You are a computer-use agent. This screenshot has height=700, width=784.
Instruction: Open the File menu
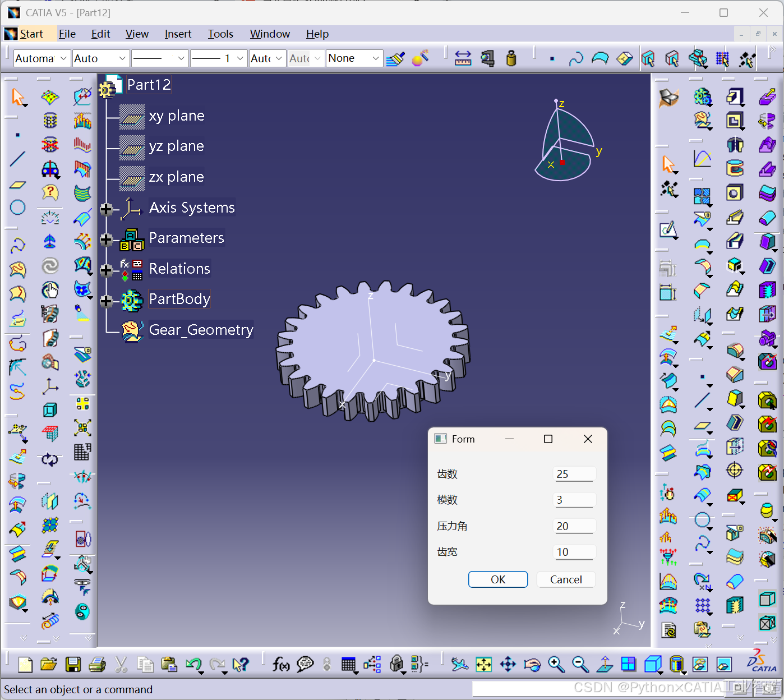(x=67, y=34)
